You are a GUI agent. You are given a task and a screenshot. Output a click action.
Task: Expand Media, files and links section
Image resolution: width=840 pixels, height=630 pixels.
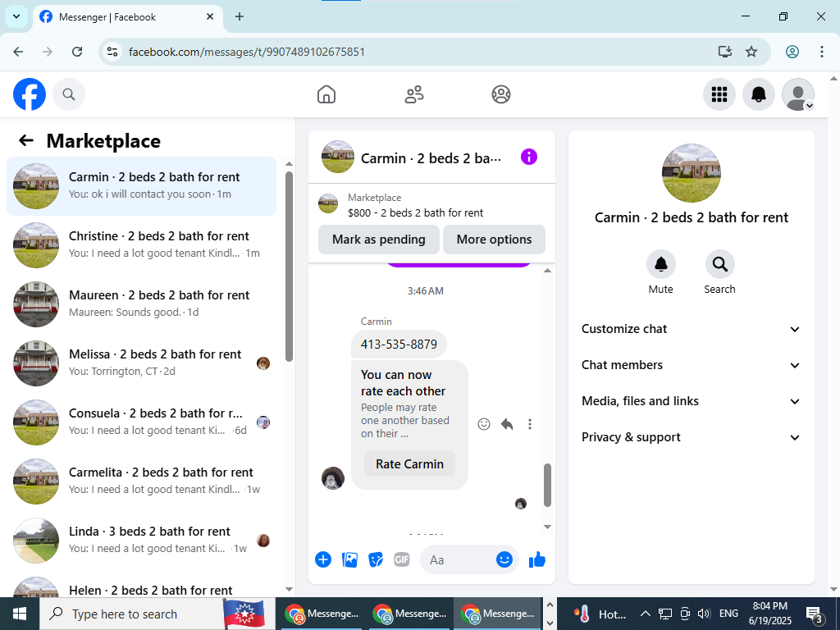click(x=691, y=401)
